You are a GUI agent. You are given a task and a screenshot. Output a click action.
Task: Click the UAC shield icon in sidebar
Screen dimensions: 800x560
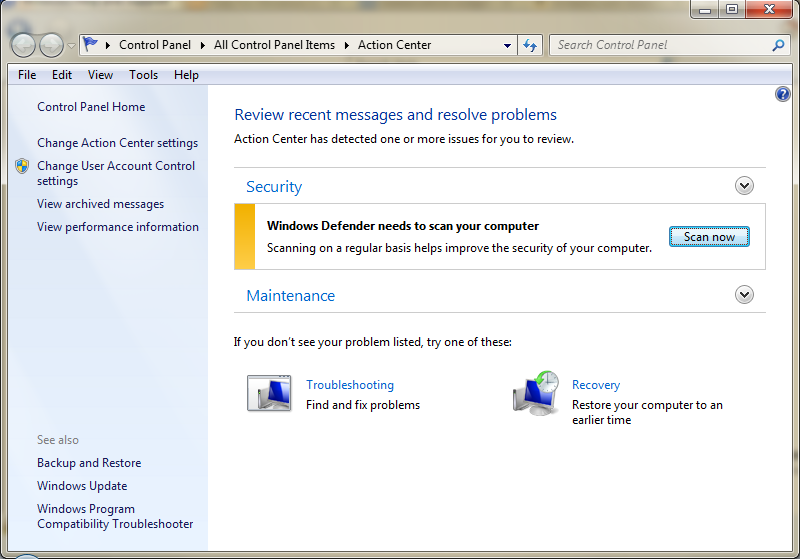22,166
